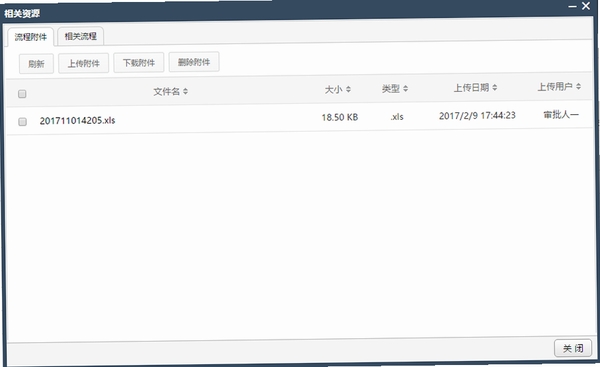Click 上传附件 to upload attachment
Screen dimensions: 600x367
point(83,63)
